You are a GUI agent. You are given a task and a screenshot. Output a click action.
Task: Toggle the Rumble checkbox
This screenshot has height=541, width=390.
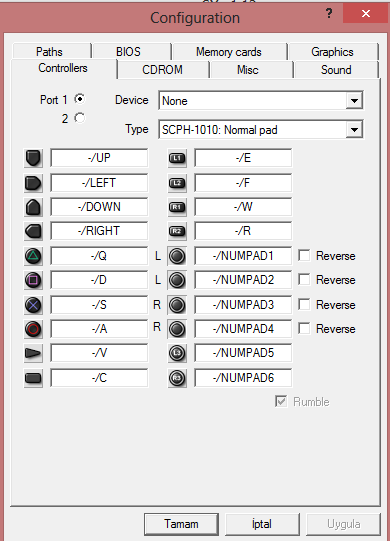point(281,401)
